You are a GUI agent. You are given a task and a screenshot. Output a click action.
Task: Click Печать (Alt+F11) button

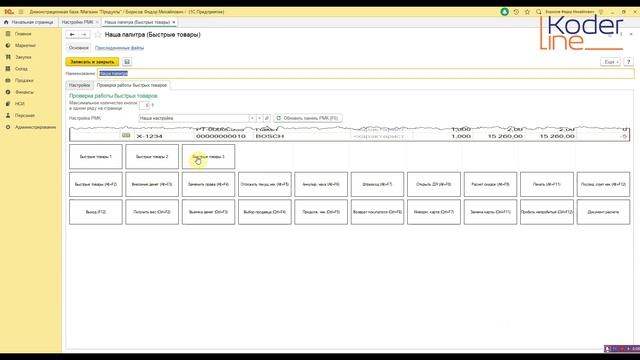click(x=547, y=184)
